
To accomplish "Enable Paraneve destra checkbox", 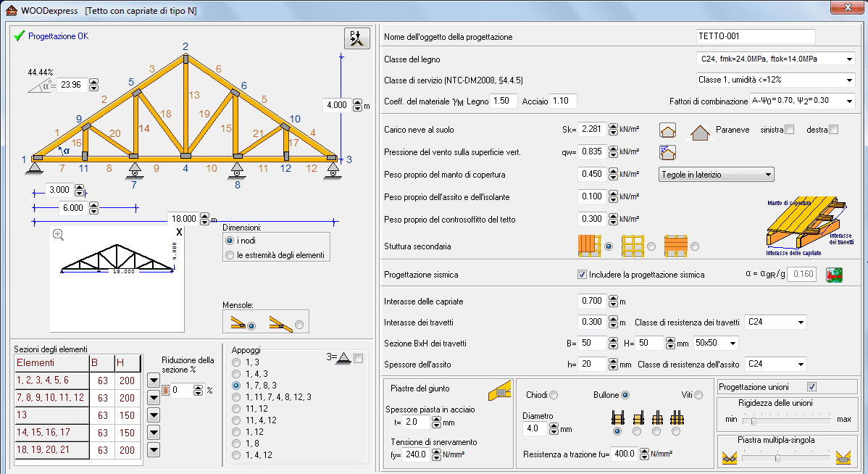I will coord(834,130).
